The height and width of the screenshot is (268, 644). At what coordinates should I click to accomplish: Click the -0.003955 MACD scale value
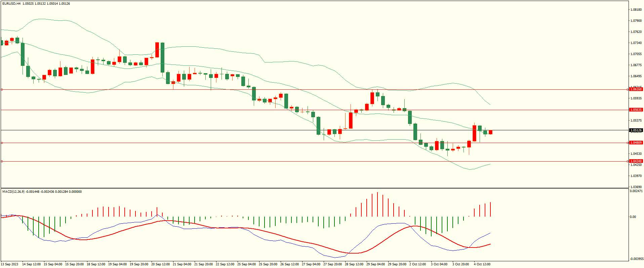(x=636, y=259)
